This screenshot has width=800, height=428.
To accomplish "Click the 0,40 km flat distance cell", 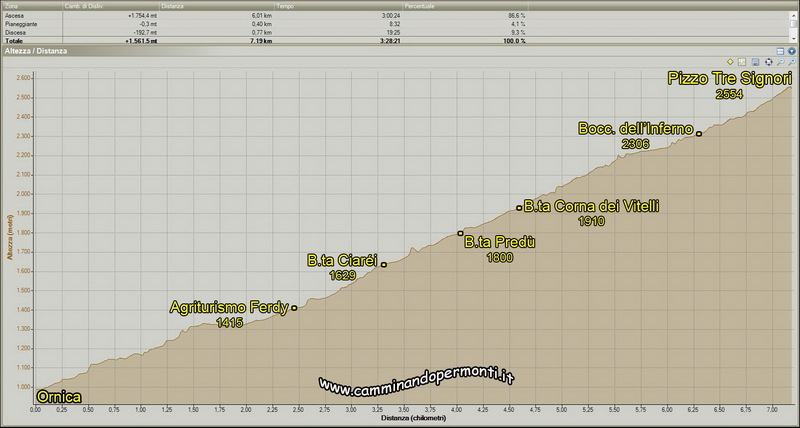I will coord(263,24).
